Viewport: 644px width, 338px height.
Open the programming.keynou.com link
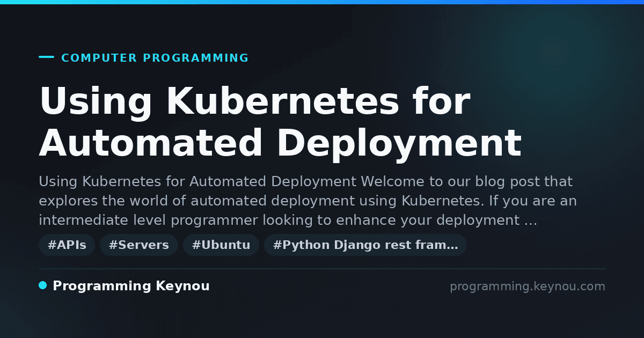tap(528, 286)
